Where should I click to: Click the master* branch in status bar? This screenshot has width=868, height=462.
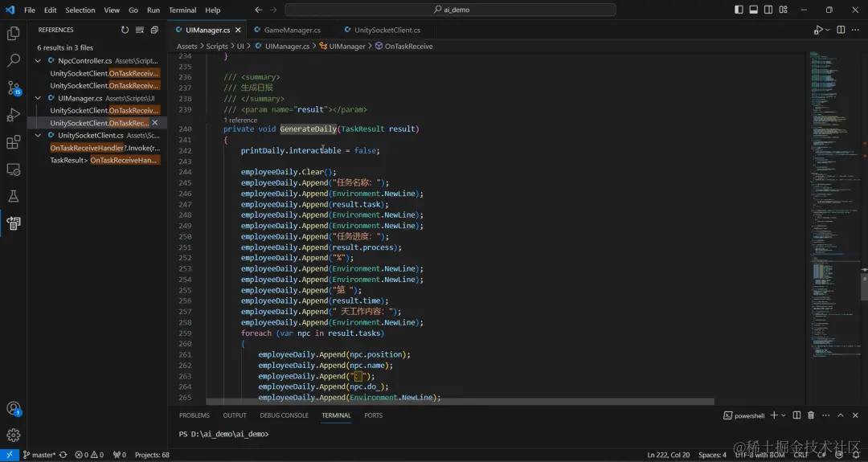click(39, 455)
